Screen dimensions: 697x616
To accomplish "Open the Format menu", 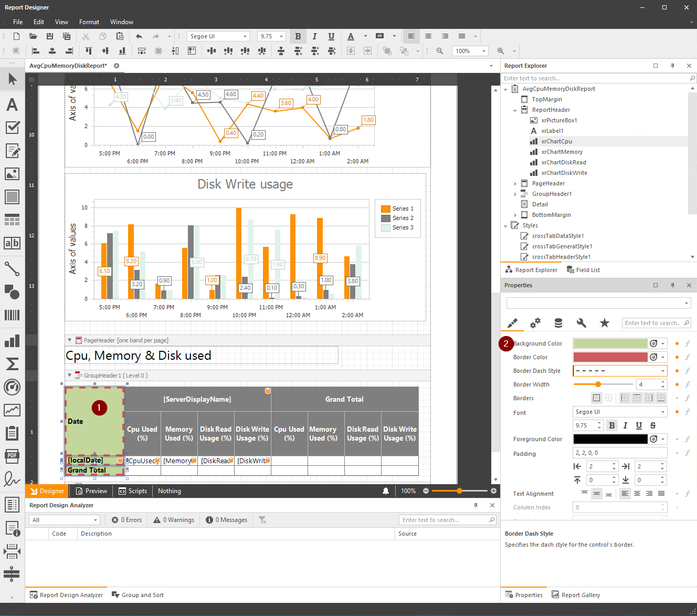I will pos(89,22).
